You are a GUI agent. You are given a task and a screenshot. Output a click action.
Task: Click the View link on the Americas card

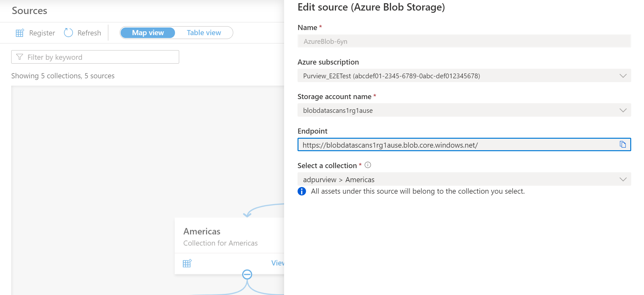coord(278,263)
